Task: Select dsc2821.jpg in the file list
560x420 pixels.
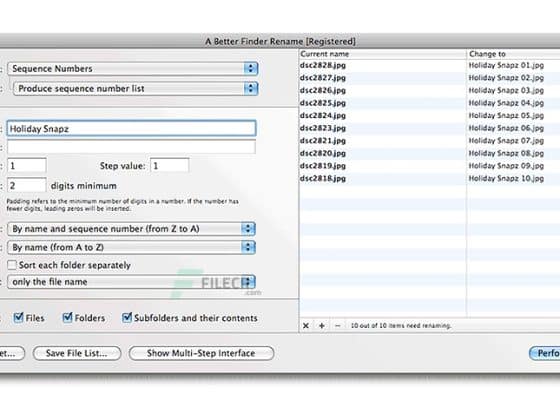Action: coord(323,141)
